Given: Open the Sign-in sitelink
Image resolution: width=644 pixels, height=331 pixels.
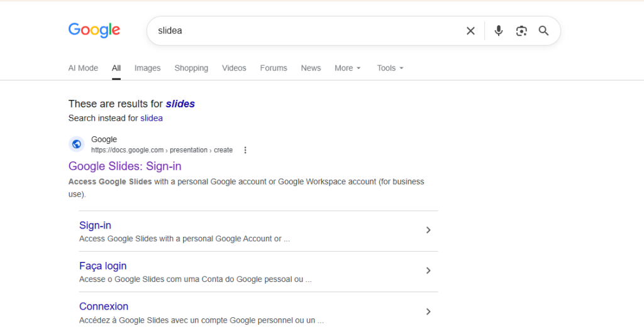Looking at the screenshot, I should click(x=96, y=225).
